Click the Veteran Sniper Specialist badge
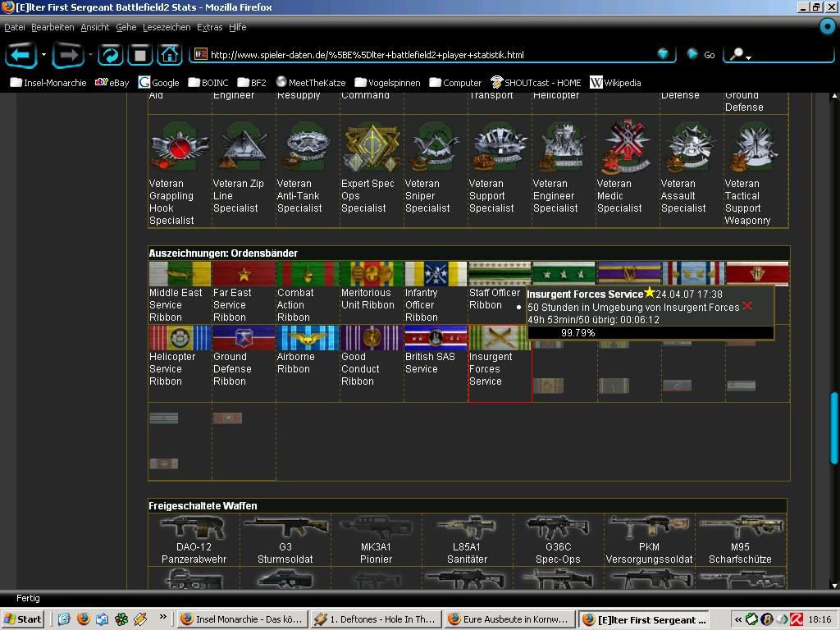The image size is (840, 630). pos(436,146)
